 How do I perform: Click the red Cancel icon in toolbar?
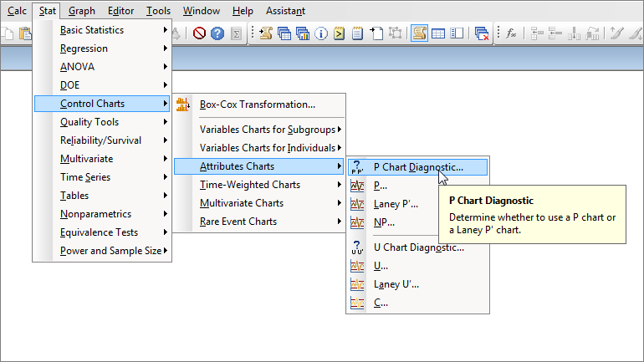click(200, 33)
